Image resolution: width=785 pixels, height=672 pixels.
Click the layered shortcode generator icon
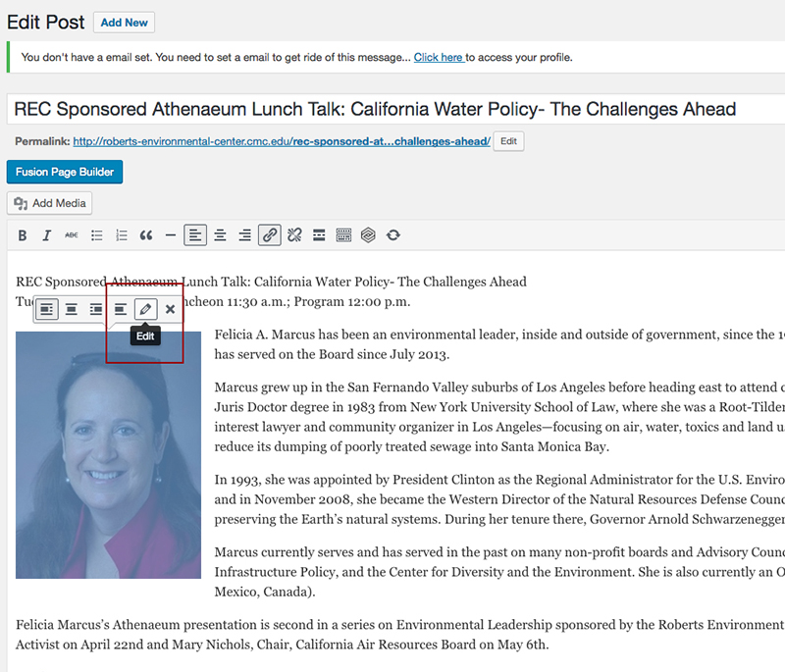[x=368, y=235]
